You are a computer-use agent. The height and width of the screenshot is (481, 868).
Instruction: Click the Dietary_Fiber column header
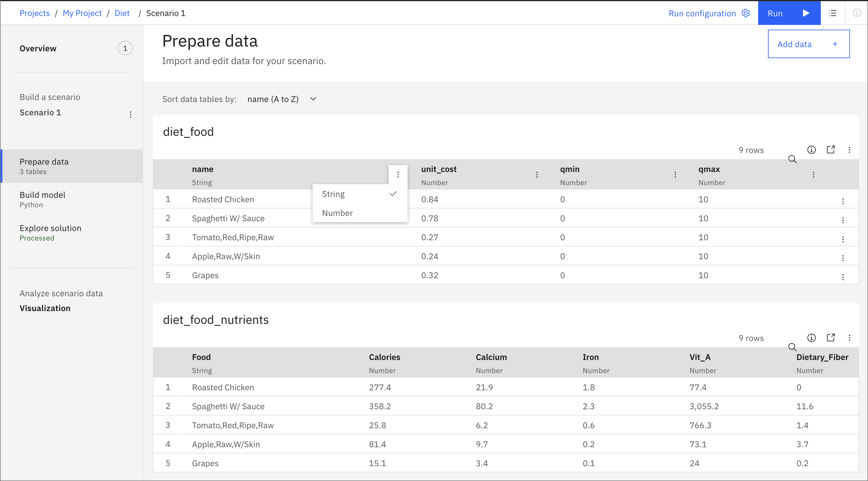(x=822, y=357)
